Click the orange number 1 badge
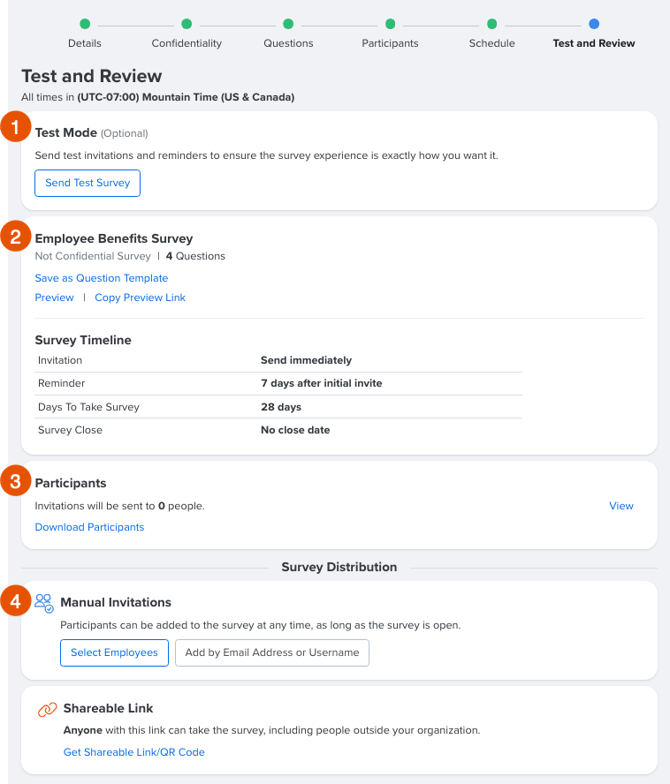Screen dimensions: 670x784 16,126
